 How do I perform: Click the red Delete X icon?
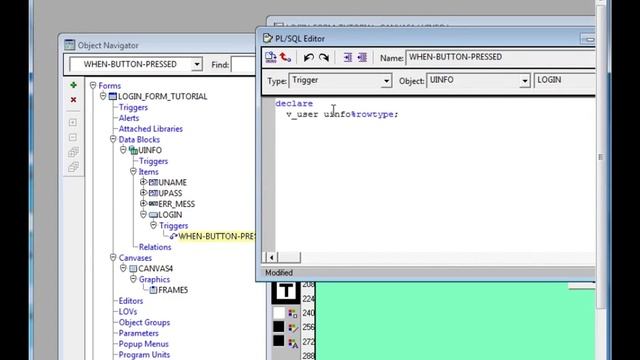click(73, 100)
